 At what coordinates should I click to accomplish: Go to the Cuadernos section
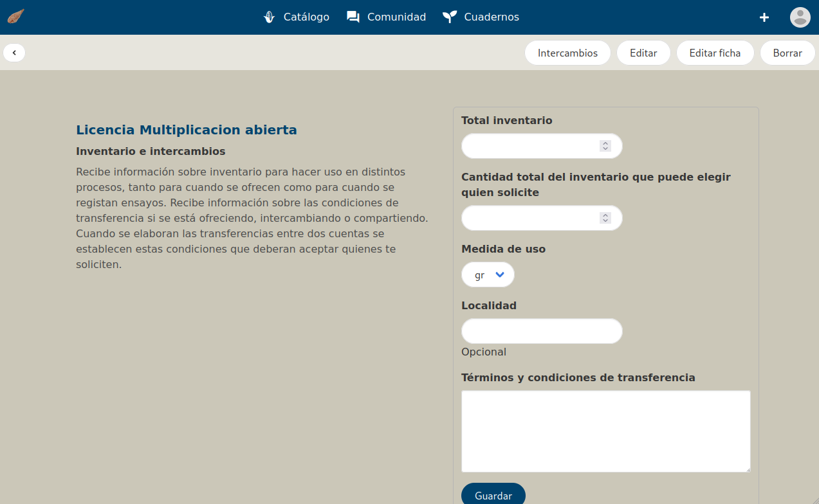tap(481, 17)
